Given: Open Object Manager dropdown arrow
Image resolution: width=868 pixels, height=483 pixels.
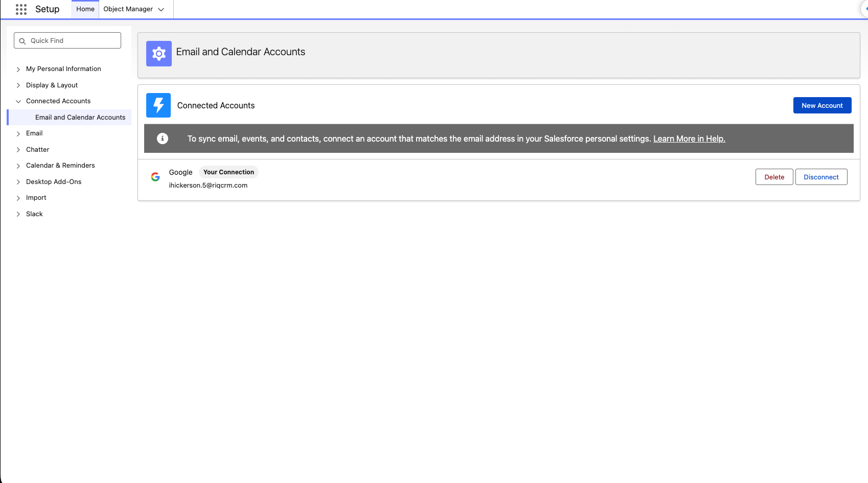Looking at the screenshot, I should (x=161, y=10).
